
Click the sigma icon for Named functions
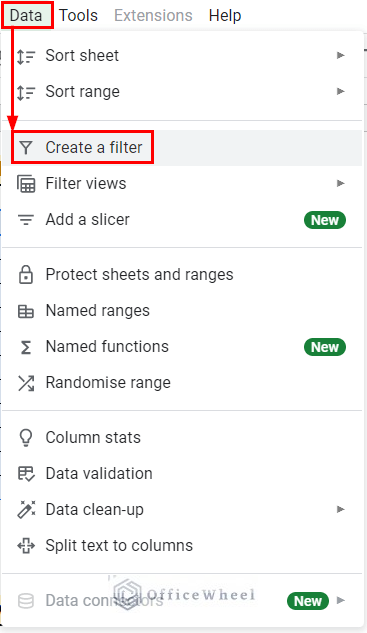tap(26, 347)
